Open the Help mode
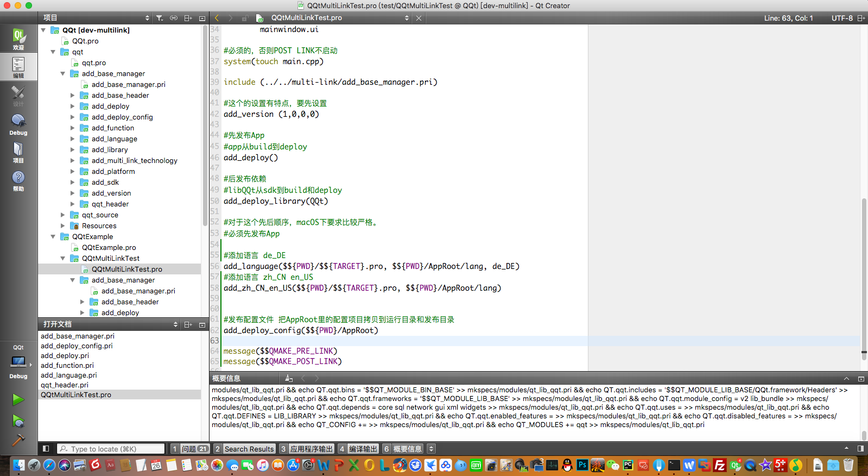Screen dimensions: 868x476 point(18,180)
